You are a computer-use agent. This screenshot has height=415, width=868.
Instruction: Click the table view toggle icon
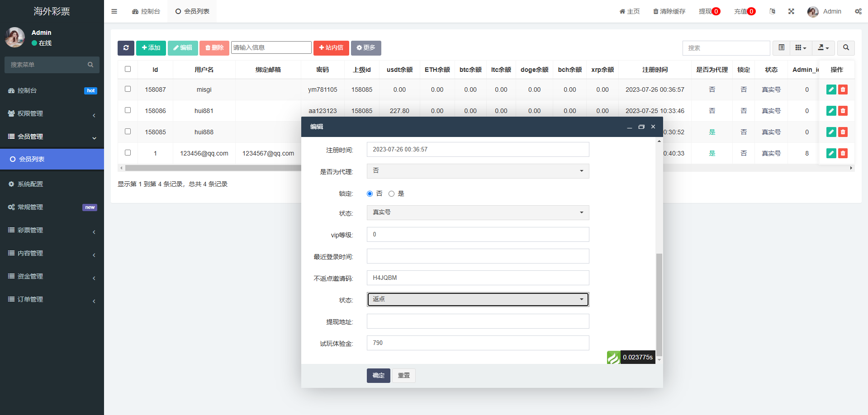[x=781, y=48]
